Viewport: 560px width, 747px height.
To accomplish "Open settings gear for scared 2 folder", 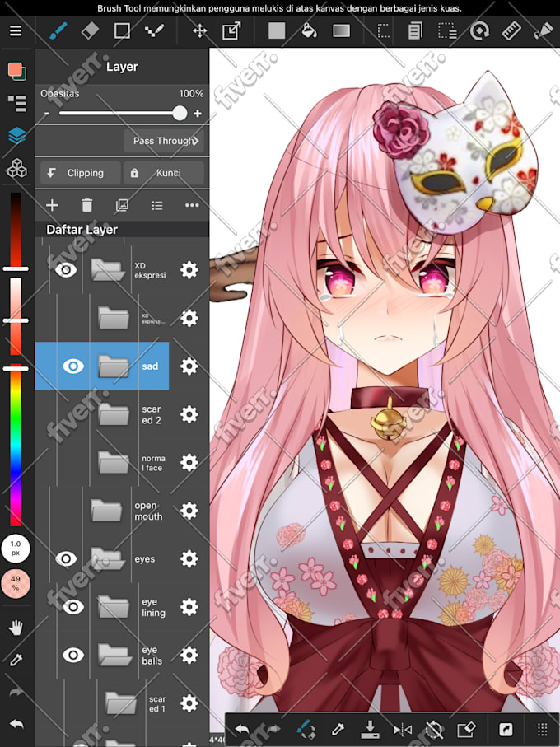I will point(189,414).
